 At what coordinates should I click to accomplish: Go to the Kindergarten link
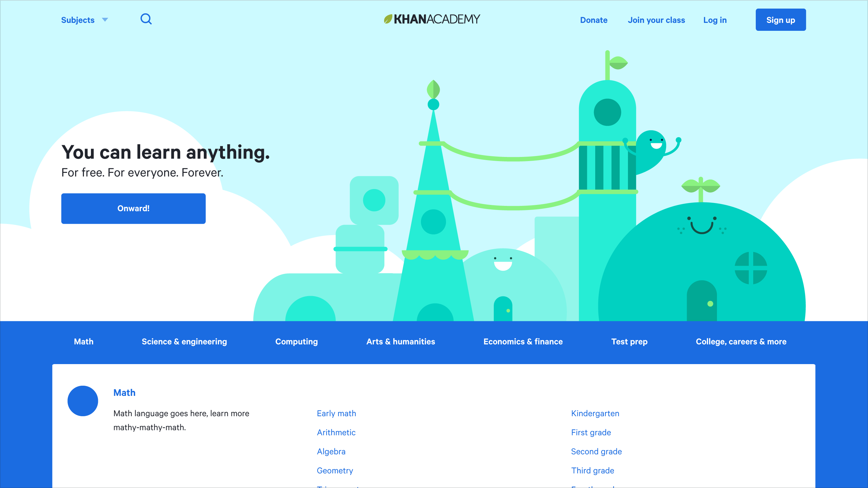pos(595,413)
